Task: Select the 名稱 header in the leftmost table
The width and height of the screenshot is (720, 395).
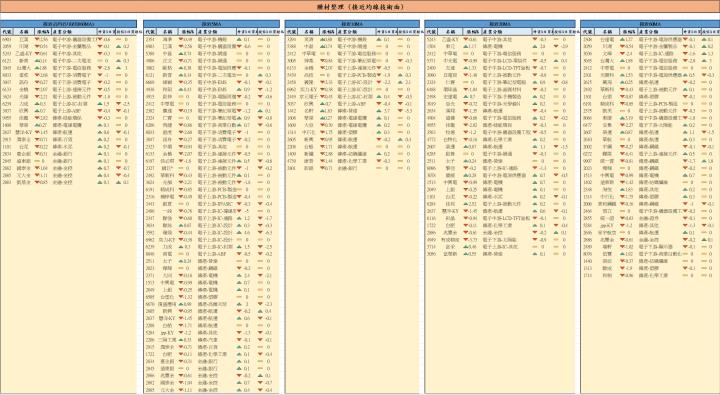Action: 24,32
